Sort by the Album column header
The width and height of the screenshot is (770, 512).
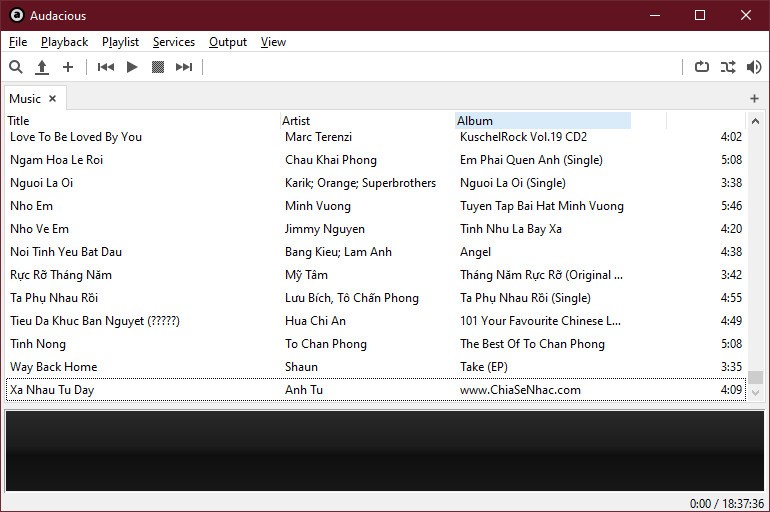click(543, 121)
